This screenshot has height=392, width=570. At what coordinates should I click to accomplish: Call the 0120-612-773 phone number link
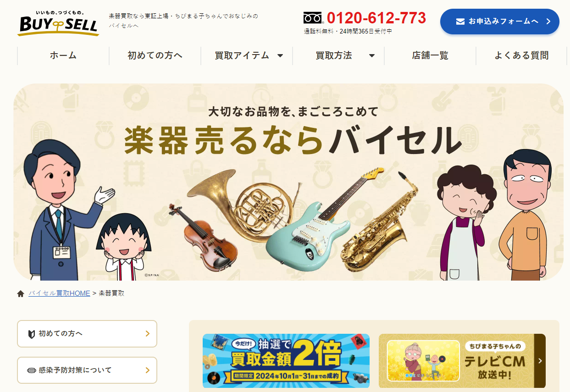pyautogui.click(x=376, y=18)
